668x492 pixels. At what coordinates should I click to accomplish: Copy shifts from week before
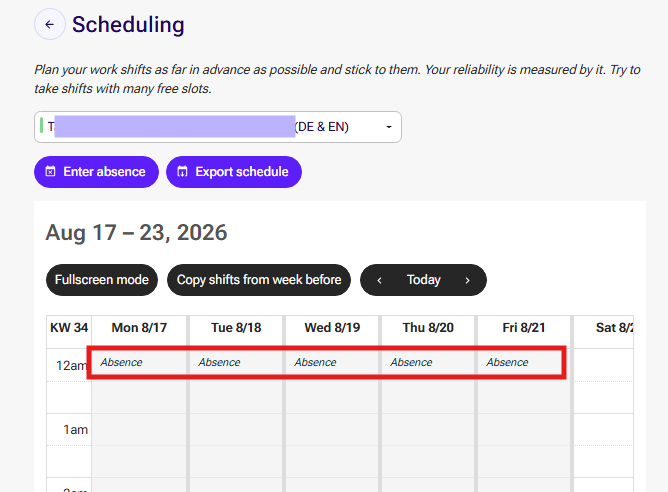tap(259, 280)
